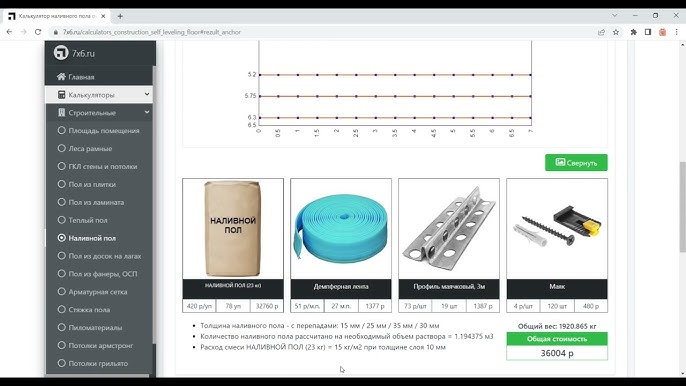Open the browser extensions puzzle icon
The height and width of the screenshot is (386, 686).
(634, 32)
